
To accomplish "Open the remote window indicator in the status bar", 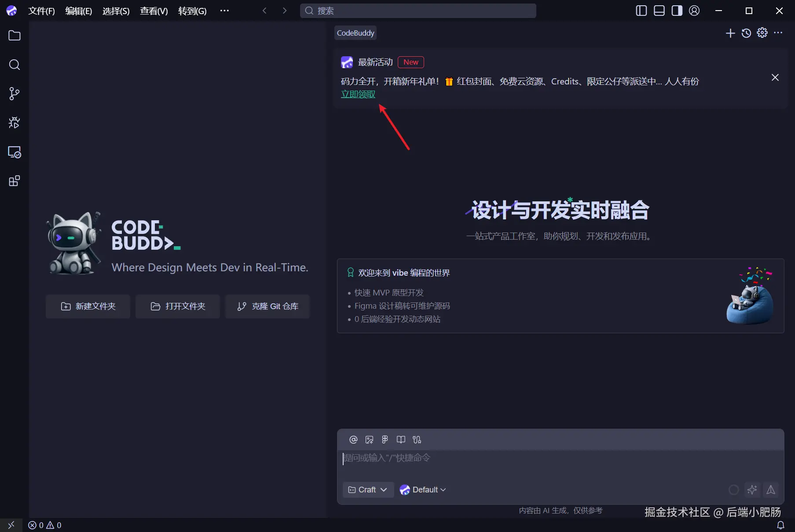I will 11,525.
